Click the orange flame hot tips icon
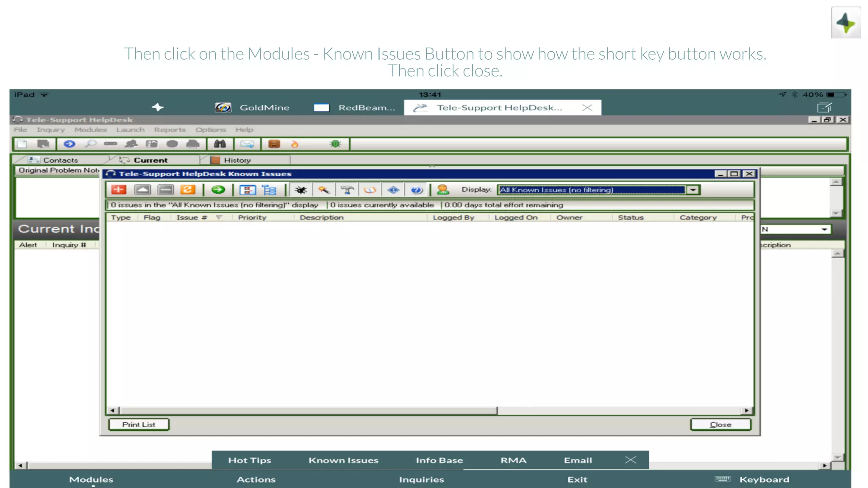This screenshot has height=488, width=868. pyautogui.click(x=295, y=144)
